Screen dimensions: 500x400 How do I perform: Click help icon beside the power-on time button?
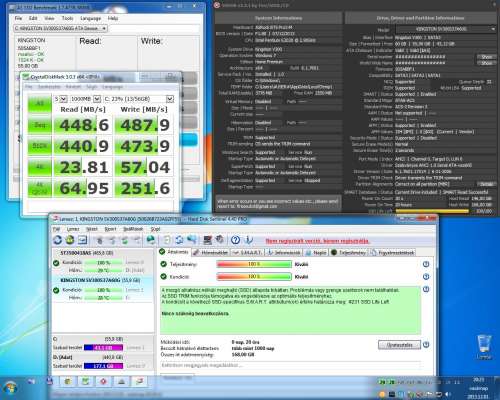(426, 345)
